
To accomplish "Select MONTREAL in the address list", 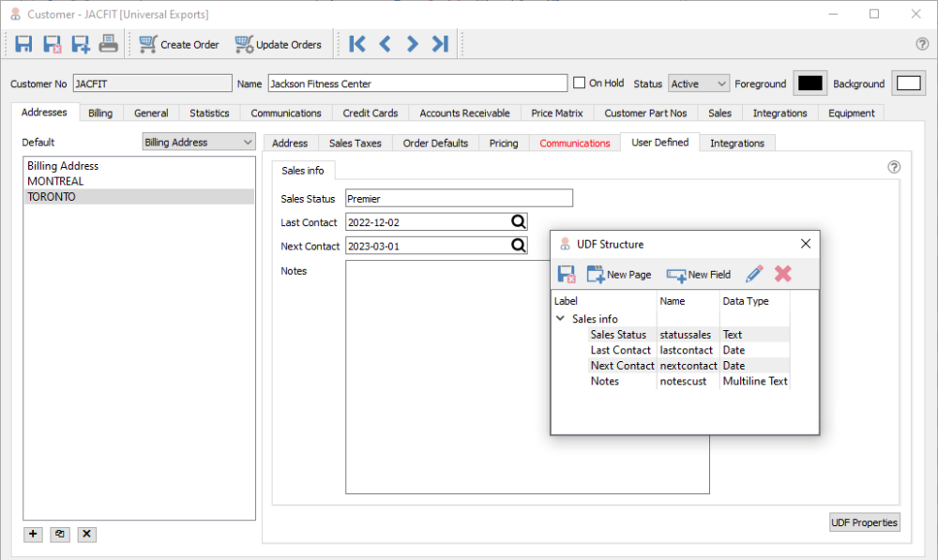I will click(55, 181).
